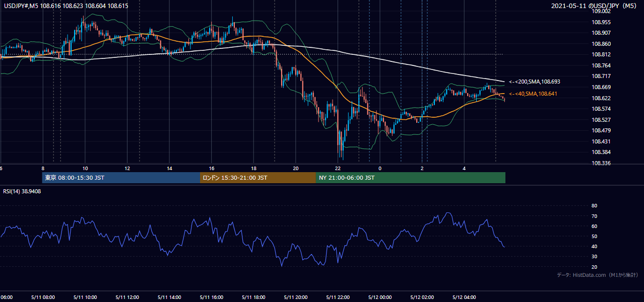
Task: Click RSI axis level 60
Action: [x=594, y=226]
